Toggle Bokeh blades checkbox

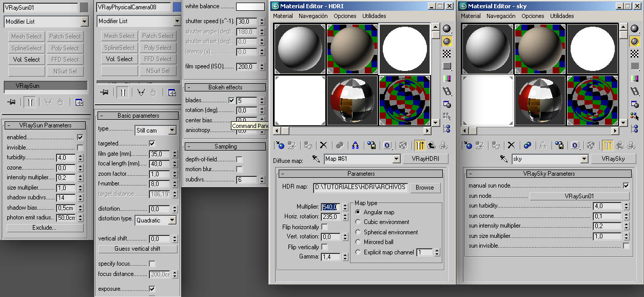231,100
